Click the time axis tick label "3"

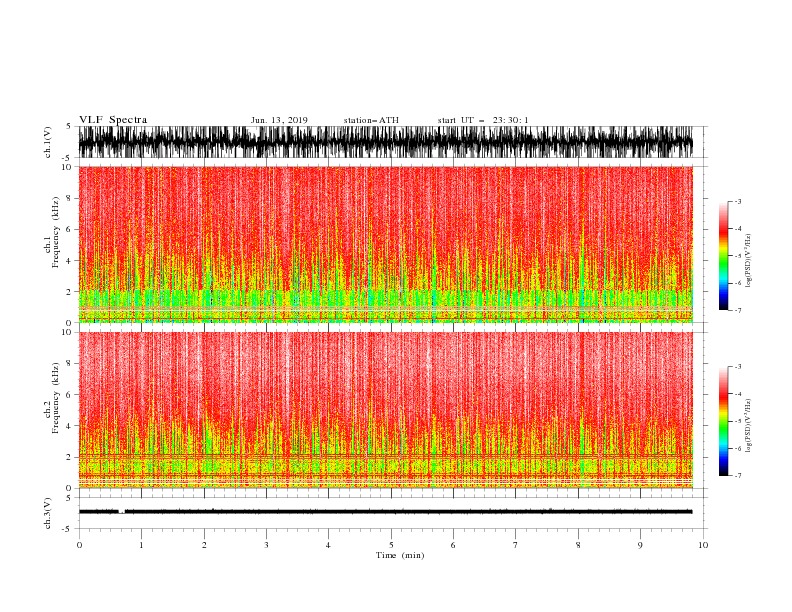(266, 545)
